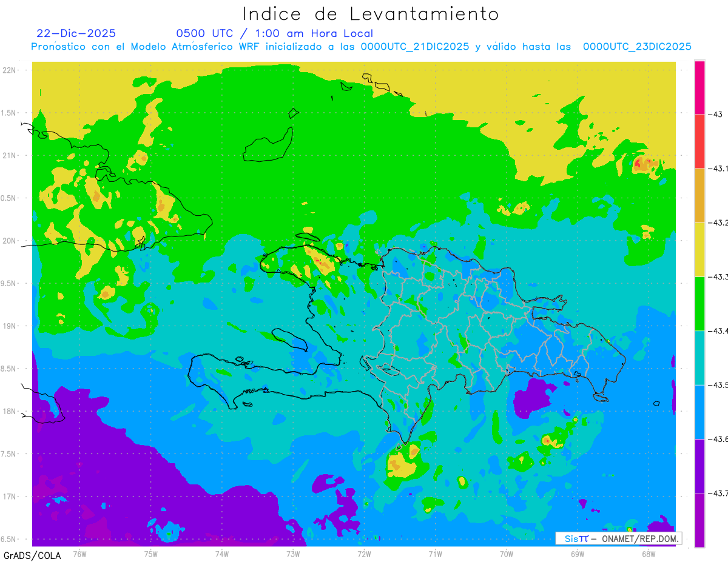Image resolution: width=728 pixels, height=562 pixels.
Task: Click the pink swatch above -43 on colorbar
Action: tap(699, 87)
